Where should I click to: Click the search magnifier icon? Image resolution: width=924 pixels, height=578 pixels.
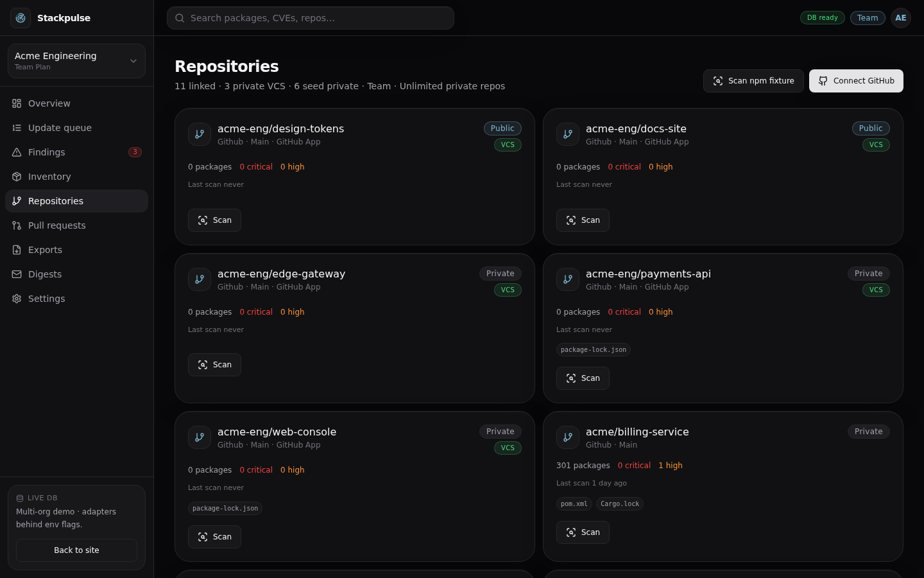(180, 18)
